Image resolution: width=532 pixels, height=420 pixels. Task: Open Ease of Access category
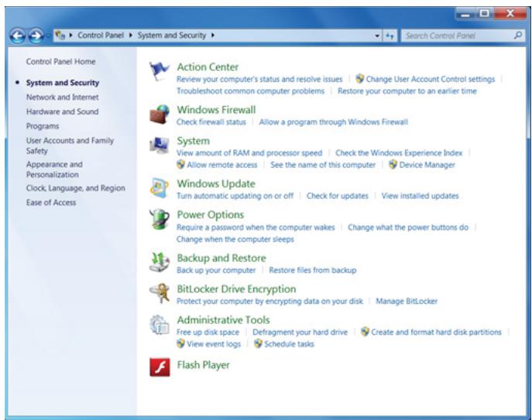tap(51, 203)
